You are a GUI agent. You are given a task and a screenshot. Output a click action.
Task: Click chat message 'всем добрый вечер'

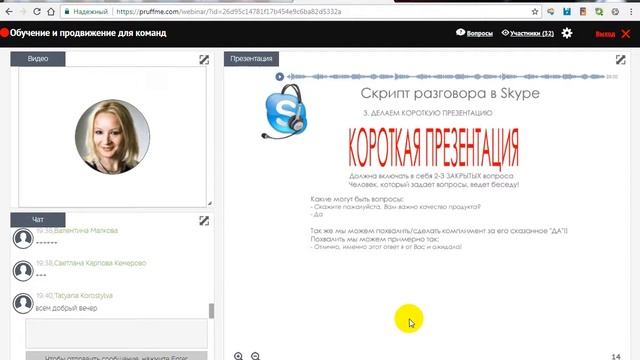click(x=67, y=308)
